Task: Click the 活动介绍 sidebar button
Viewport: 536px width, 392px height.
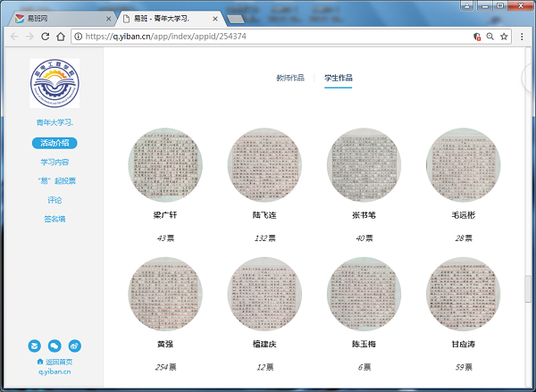Action: point(54,143)
